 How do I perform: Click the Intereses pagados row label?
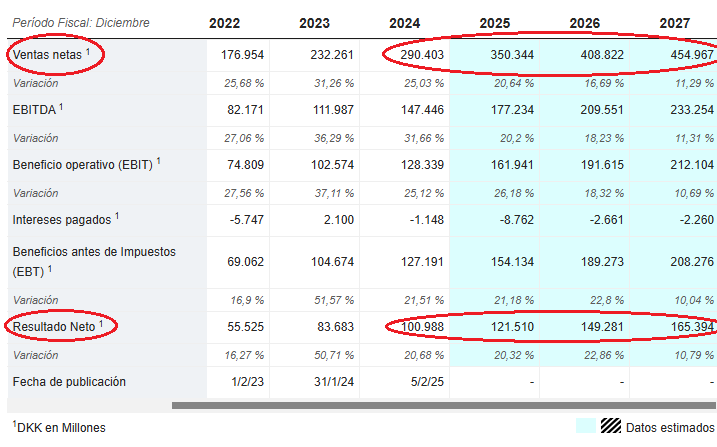65,218
